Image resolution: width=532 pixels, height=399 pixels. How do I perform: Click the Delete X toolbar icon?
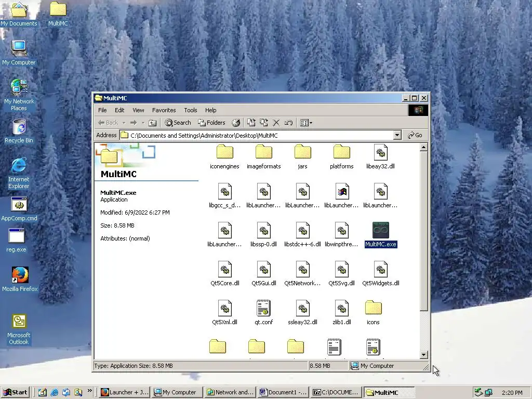276,123
